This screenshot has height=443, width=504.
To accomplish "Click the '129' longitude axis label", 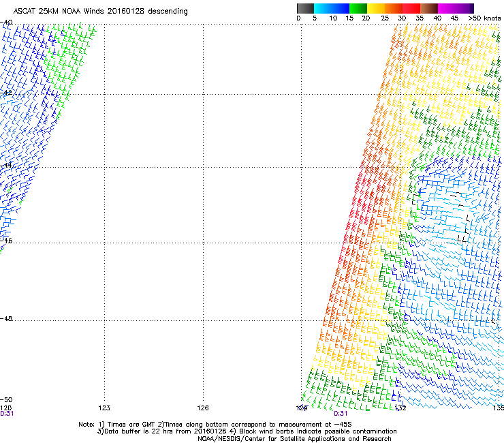I will point(302,408).
